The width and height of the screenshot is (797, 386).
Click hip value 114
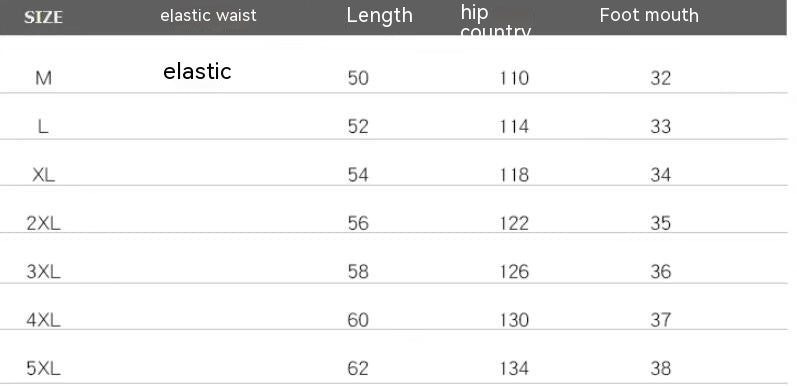pyautogui.click(x=514, y=126)
